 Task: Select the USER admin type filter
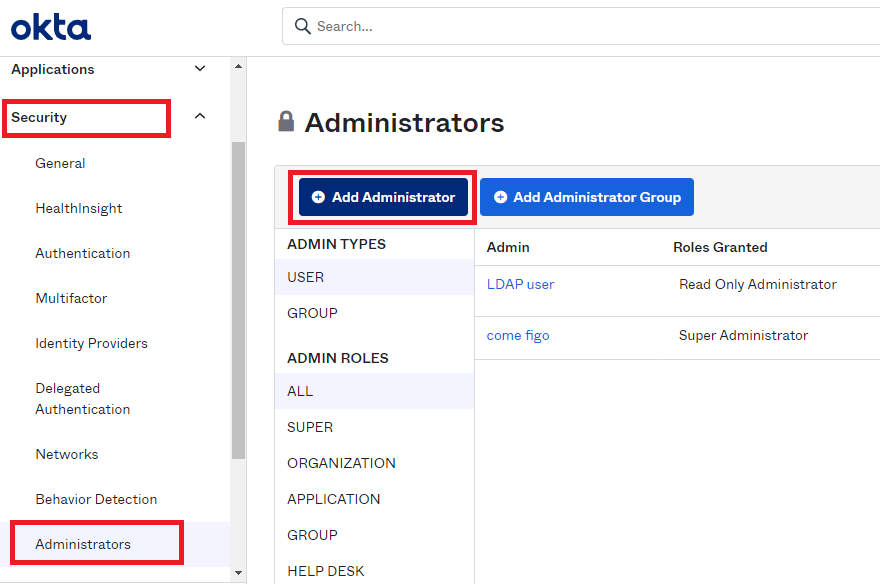tap(304, 277)
